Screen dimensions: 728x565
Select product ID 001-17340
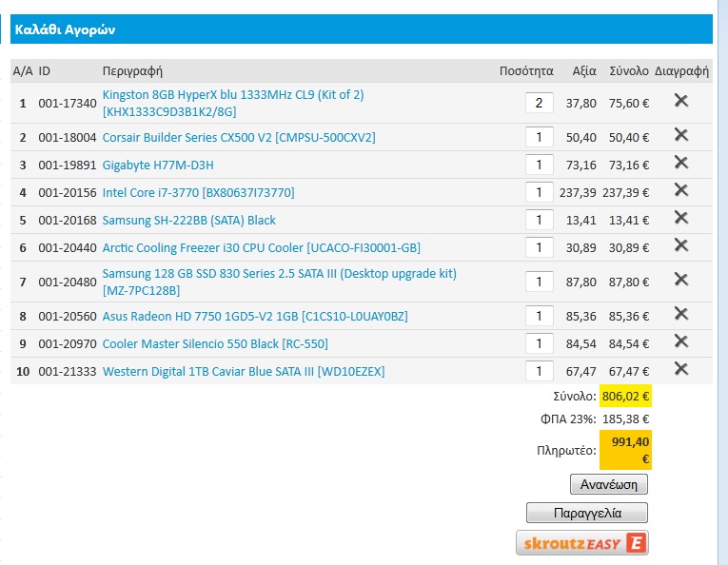[x=68, y=103]
